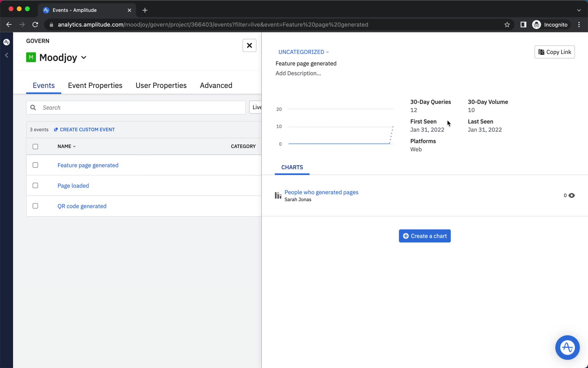The height and width of the screenshot is (368, 588).
Task: Open the Amplitude help floating button
Action: click(567, 347)
